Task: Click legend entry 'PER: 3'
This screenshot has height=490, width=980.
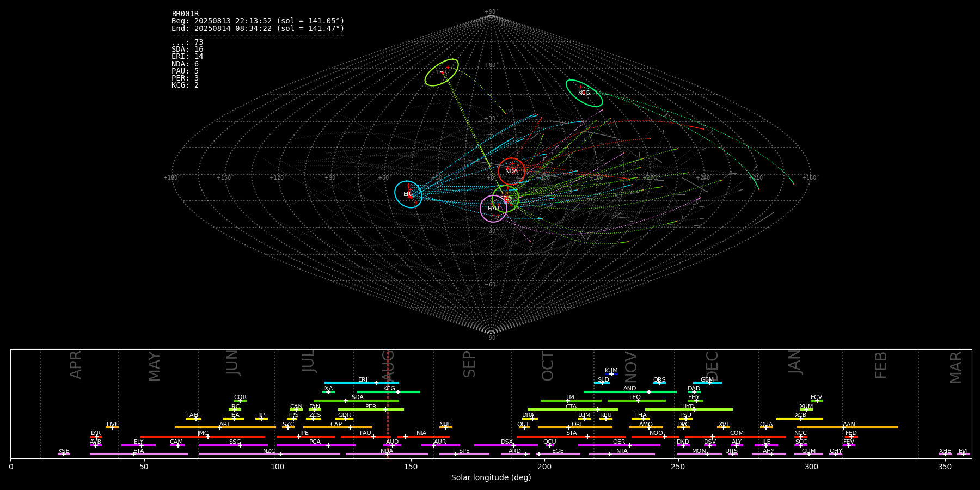Action: (185, 78)
